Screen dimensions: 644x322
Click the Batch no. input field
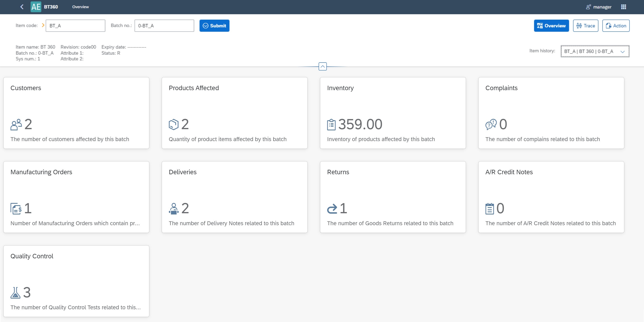164,25
